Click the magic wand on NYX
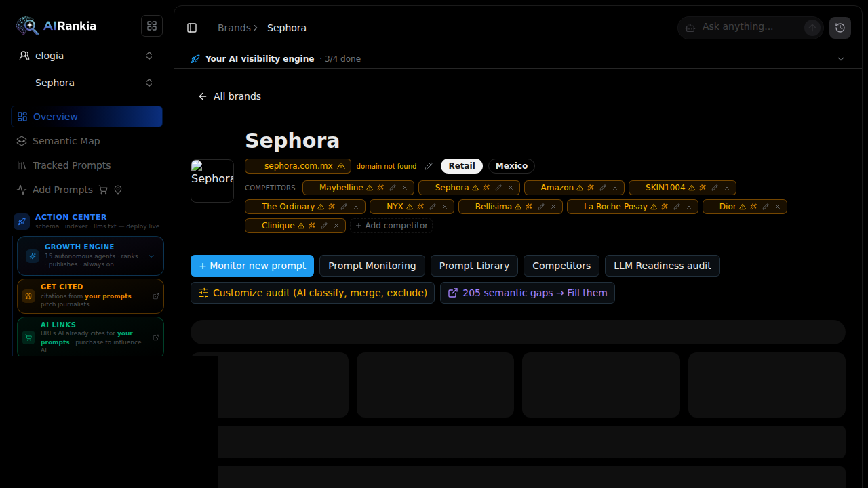868x488 pixels. 420,207
